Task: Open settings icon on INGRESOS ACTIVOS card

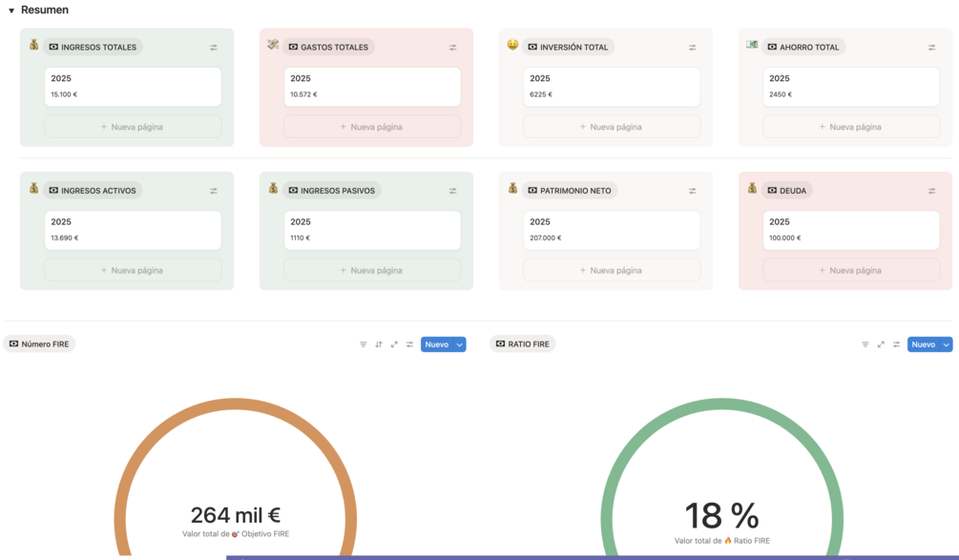Action: (x=214, y=191)
